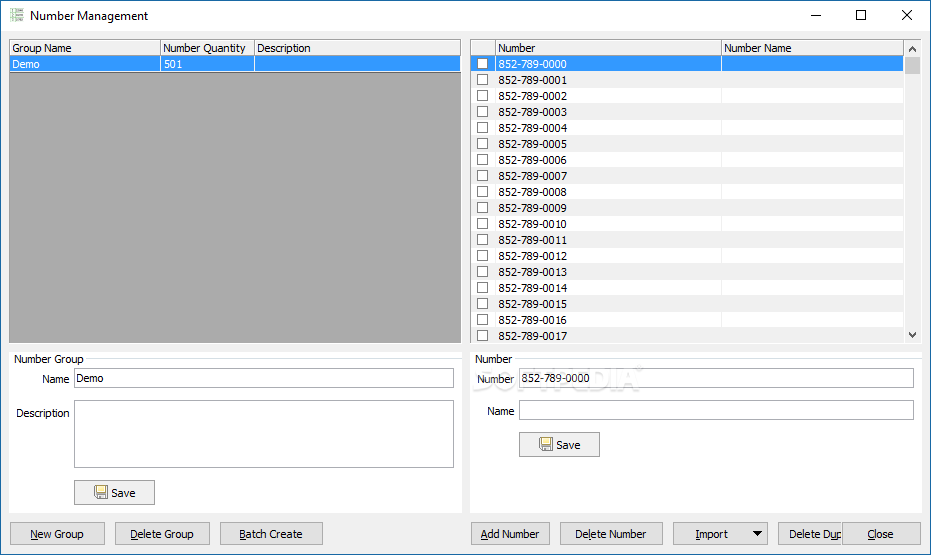Click into the group Description text area

click(264, 434)
